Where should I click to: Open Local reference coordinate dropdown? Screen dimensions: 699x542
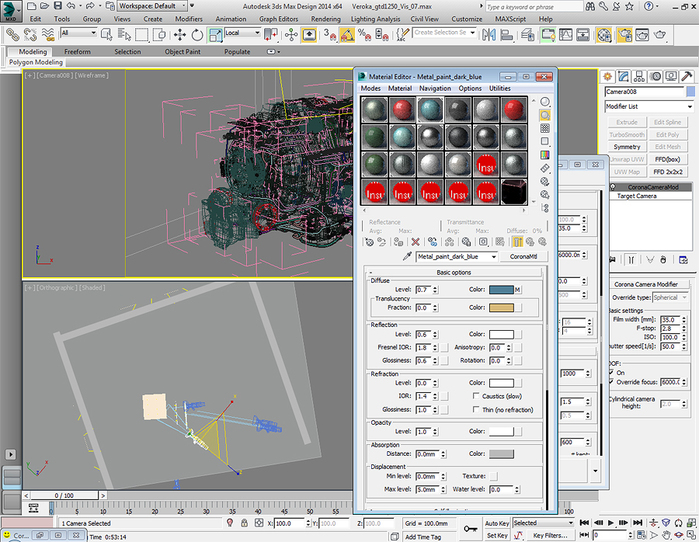(243, 33)
